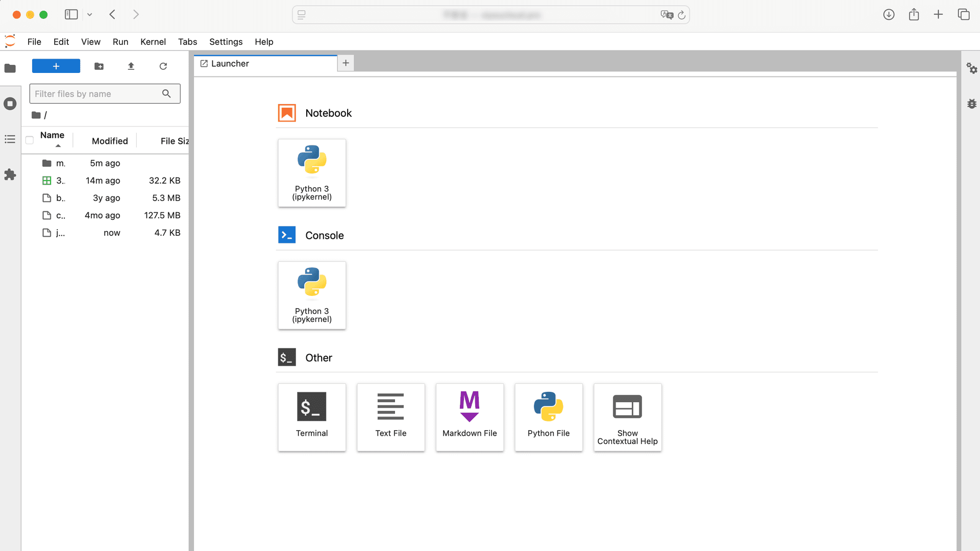Click the New Folder icon
The image size is (980, 551).
tap(99, 66)
